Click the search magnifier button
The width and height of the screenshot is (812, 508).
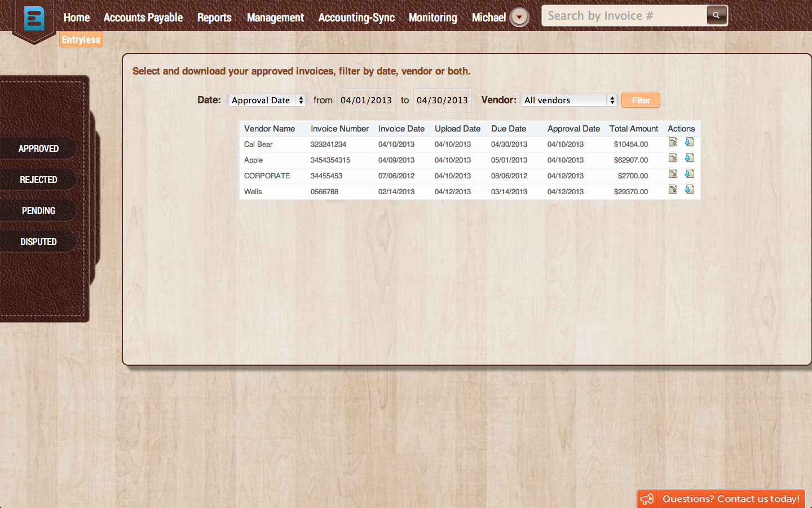pos(716,15)
